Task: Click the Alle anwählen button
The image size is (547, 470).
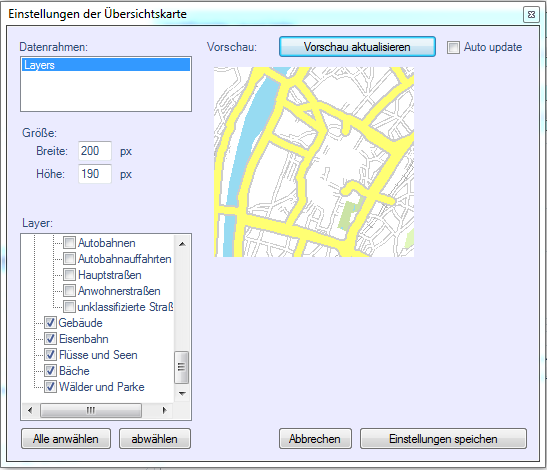Action: click(x=66, y=439)
